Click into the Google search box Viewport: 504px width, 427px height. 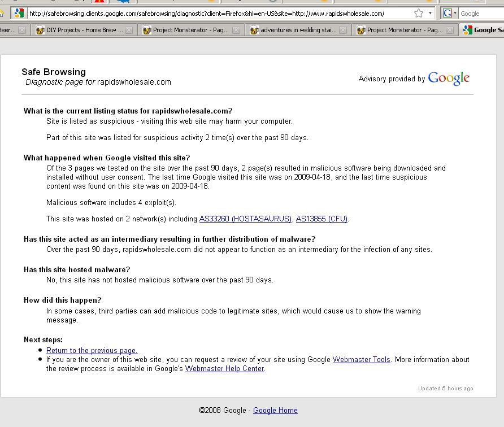481,14
